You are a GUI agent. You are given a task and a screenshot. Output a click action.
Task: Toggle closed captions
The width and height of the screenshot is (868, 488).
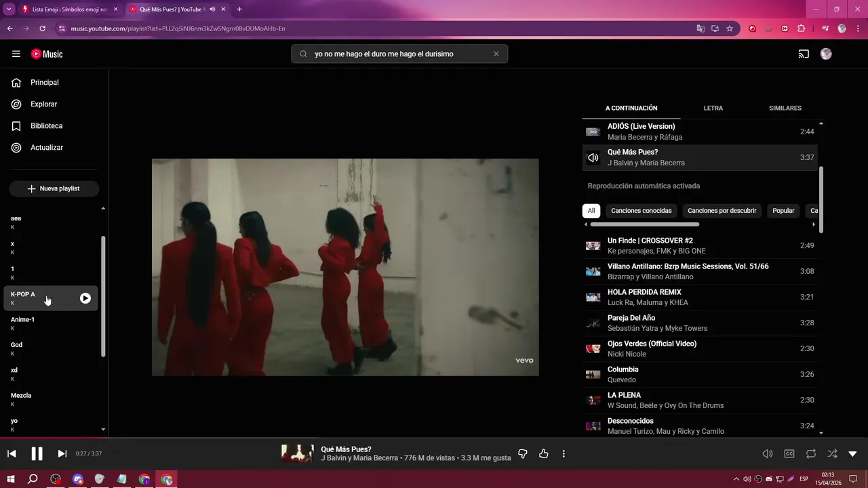(x=789, y=453)
